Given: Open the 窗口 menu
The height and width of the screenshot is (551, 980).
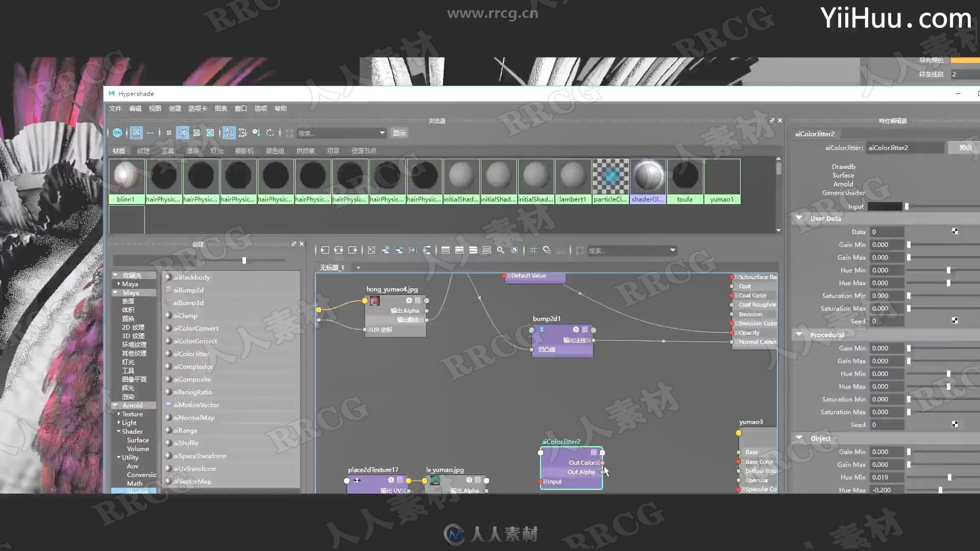Looking at the screenshot, I should point(241,108).
